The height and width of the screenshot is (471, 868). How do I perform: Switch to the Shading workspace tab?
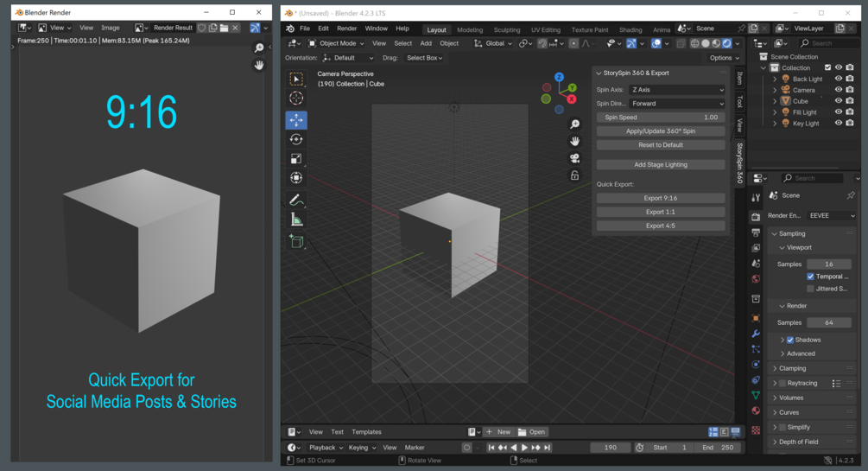pyautogui.click(x=630, y=30)
